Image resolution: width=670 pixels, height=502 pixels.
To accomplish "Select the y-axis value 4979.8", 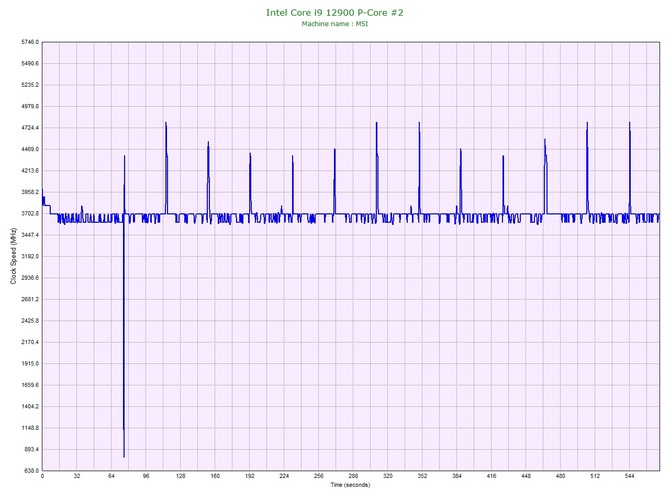I will point(30,106).
